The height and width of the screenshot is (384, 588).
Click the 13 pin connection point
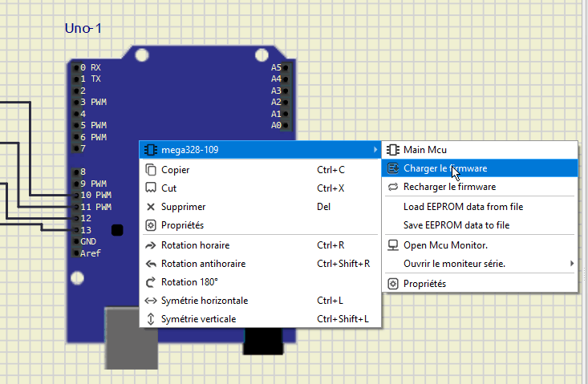point(76,230)
